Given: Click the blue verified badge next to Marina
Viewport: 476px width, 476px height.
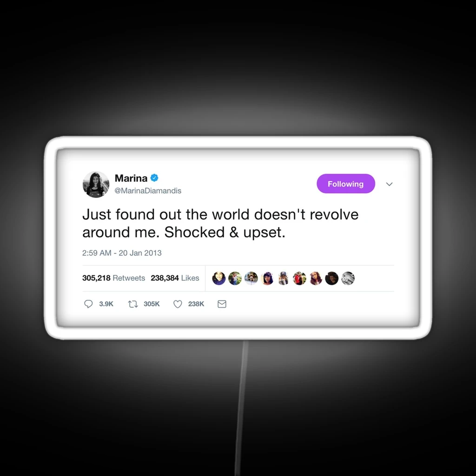Looking at the screenshot, I should (x=154, y=178).
